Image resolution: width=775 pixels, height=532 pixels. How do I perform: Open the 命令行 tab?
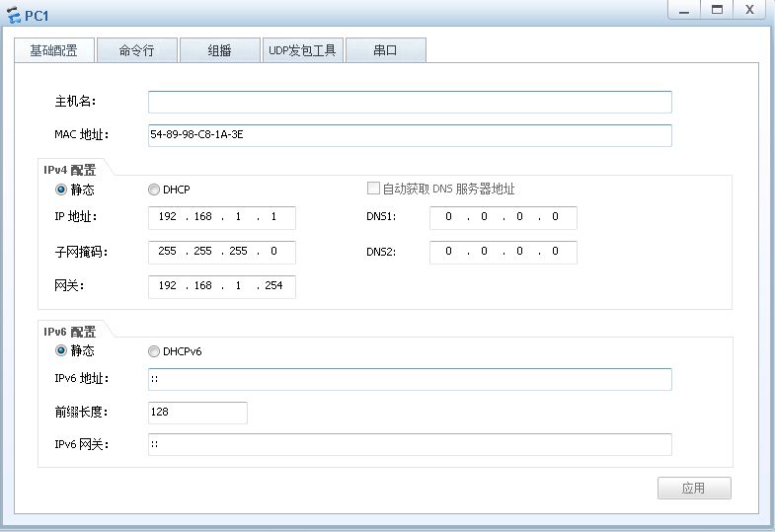click(x=137, y=50)
